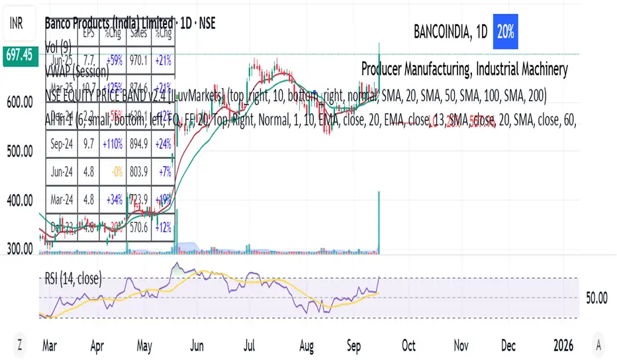Select the 803.9 sales cell
Image resolution: width=617 pixels, height=364 pixels.
[x=138, y=172]
